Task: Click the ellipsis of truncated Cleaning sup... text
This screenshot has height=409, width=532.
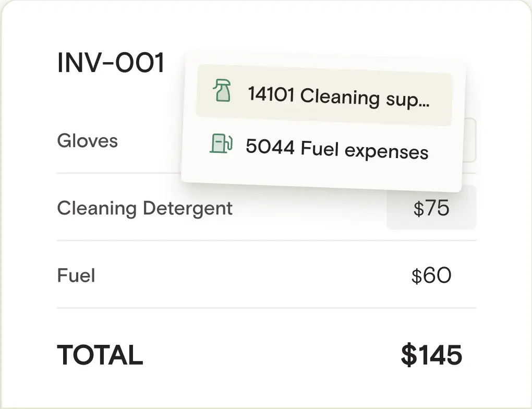Action: coord(424,105)
